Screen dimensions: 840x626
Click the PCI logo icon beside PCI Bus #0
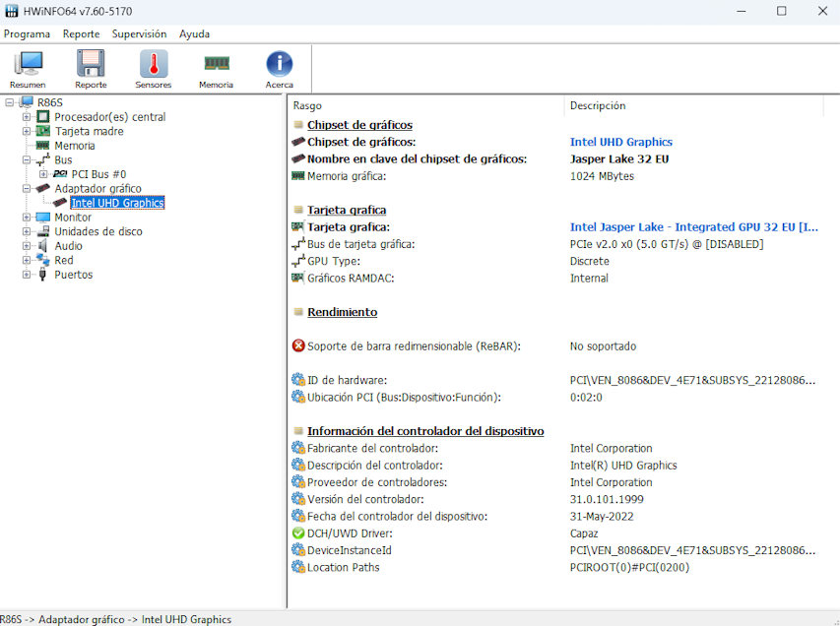[60, 174]
